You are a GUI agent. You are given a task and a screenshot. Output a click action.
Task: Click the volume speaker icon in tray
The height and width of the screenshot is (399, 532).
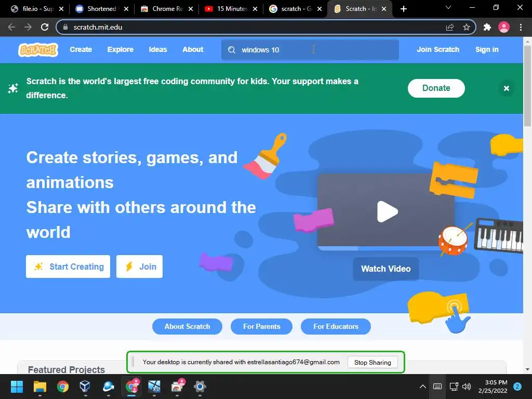pos(467,387)
